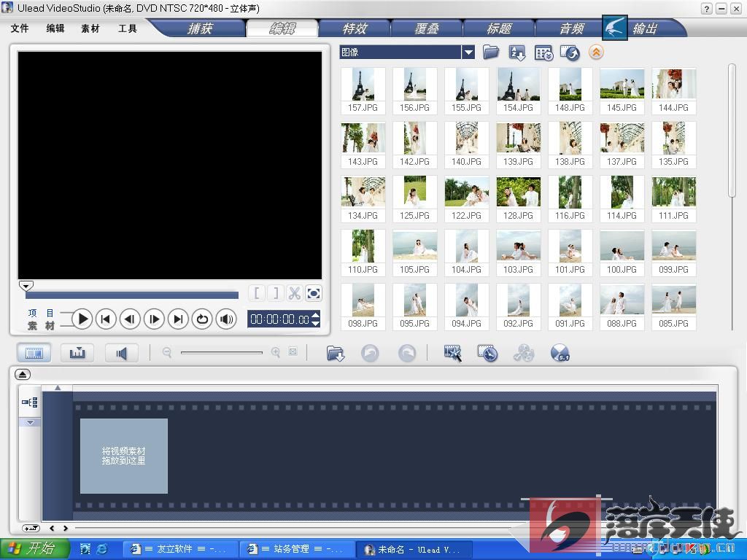
Task: Open the 文件 menu
Action: click(20, 28)
